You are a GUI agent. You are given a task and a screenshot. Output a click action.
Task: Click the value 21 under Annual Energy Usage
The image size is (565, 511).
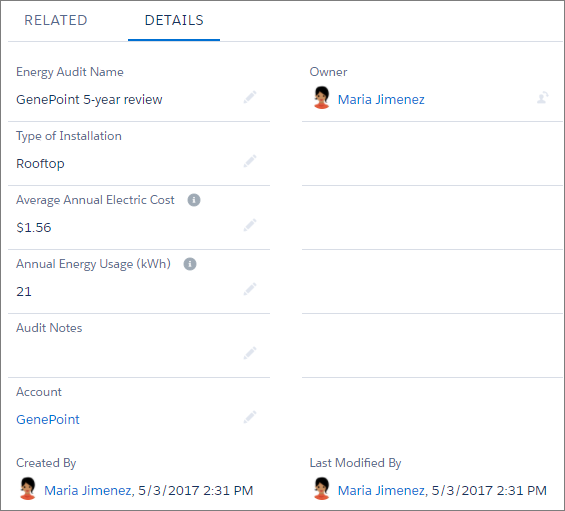tap(24, 292)
